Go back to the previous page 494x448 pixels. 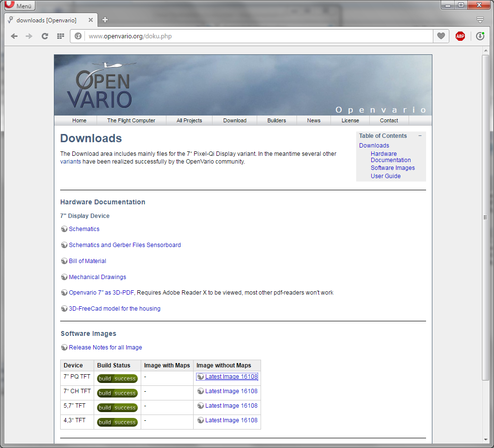pos(14,36)
